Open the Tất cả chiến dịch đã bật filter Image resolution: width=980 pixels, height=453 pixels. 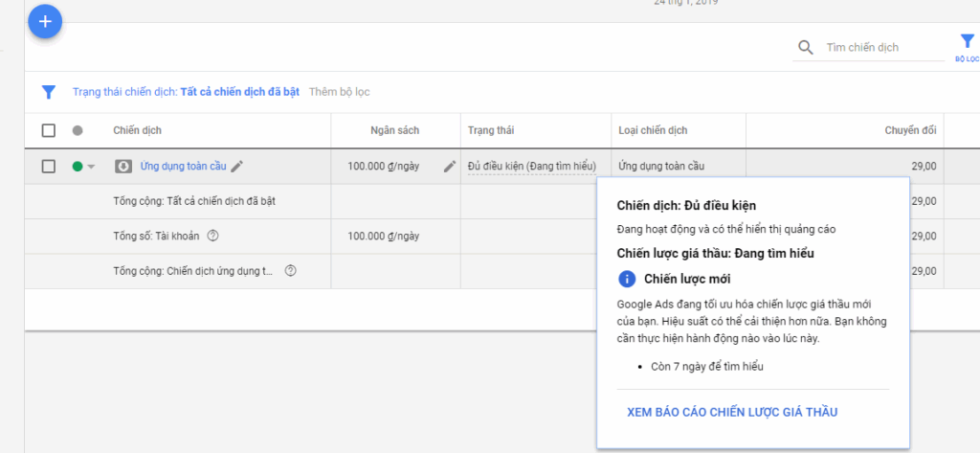click(240, 92)
